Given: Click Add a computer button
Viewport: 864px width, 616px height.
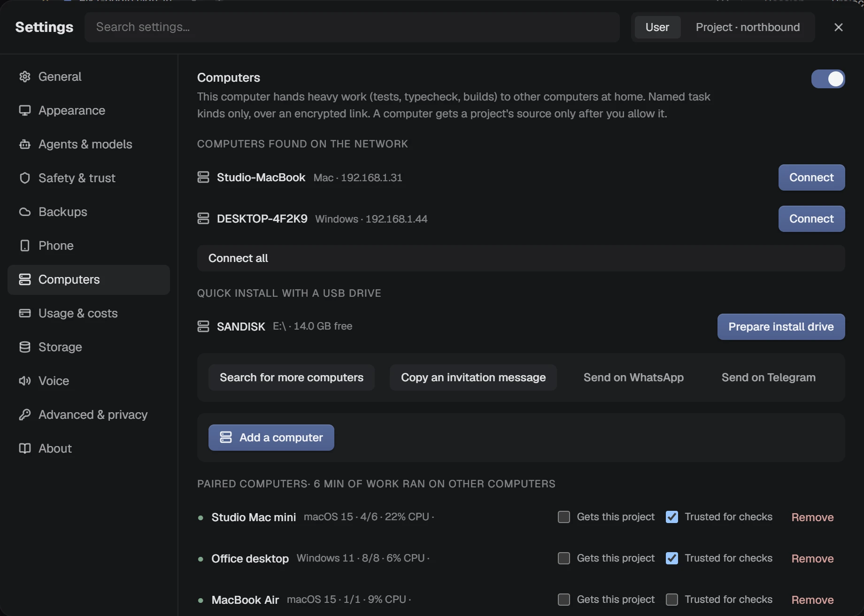Looking at the screenshot, I should point(271,438).
